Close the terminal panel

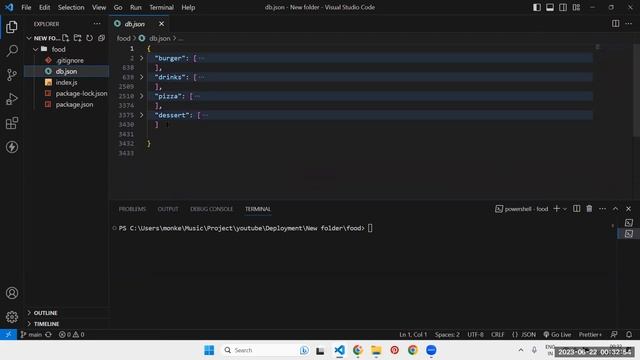point(629,209)
